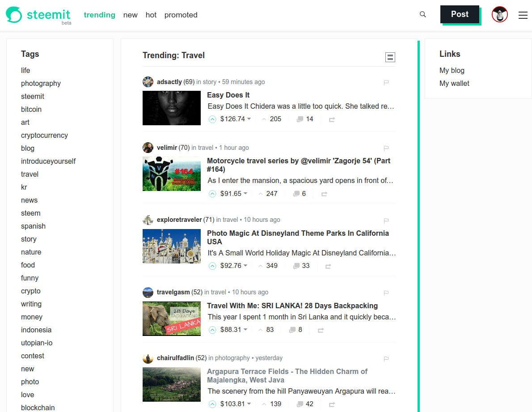The width and height of the screenshot is (532, 412).
Task: Resteem the Argapura Terrace Fields post
Action: point(332,404)
